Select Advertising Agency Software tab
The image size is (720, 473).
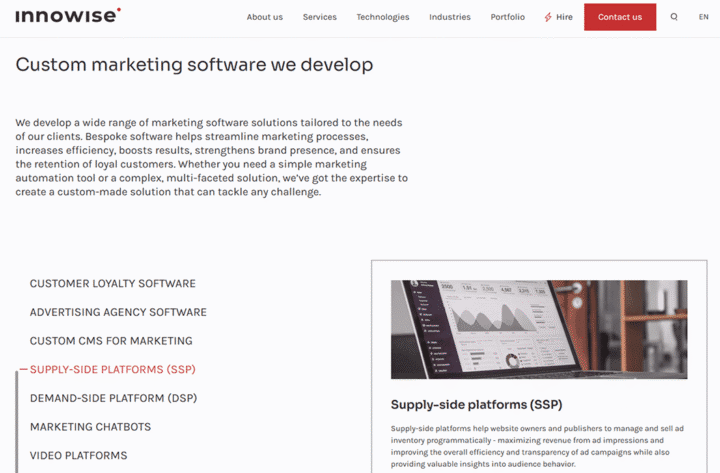pos(118,312)
